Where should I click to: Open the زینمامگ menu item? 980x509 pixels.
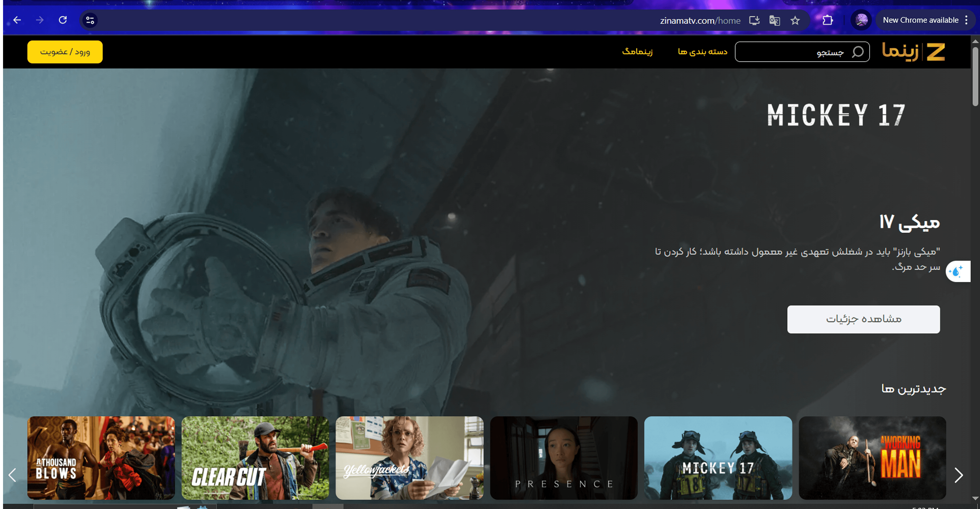click(x=637, y=52)
